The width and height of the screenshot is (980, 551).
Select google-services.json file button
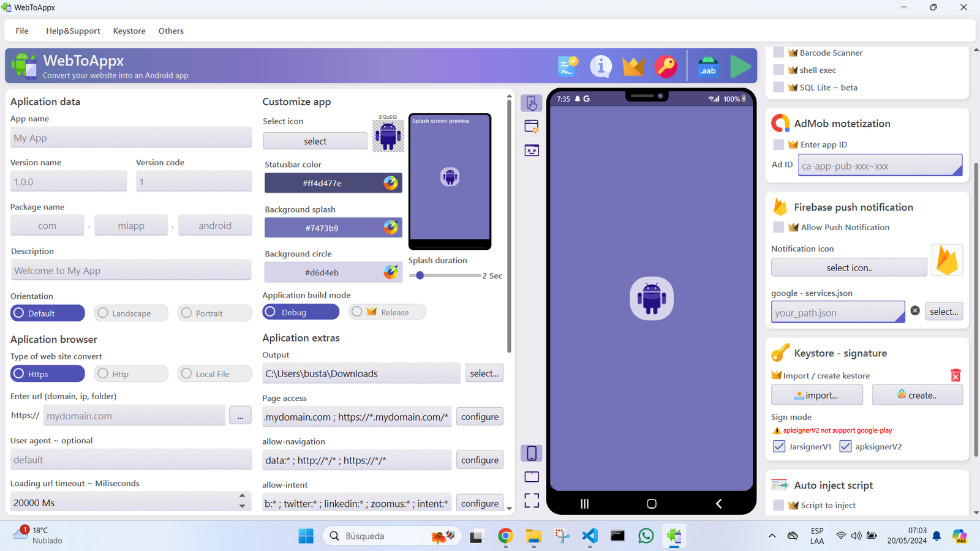point(944,312)
